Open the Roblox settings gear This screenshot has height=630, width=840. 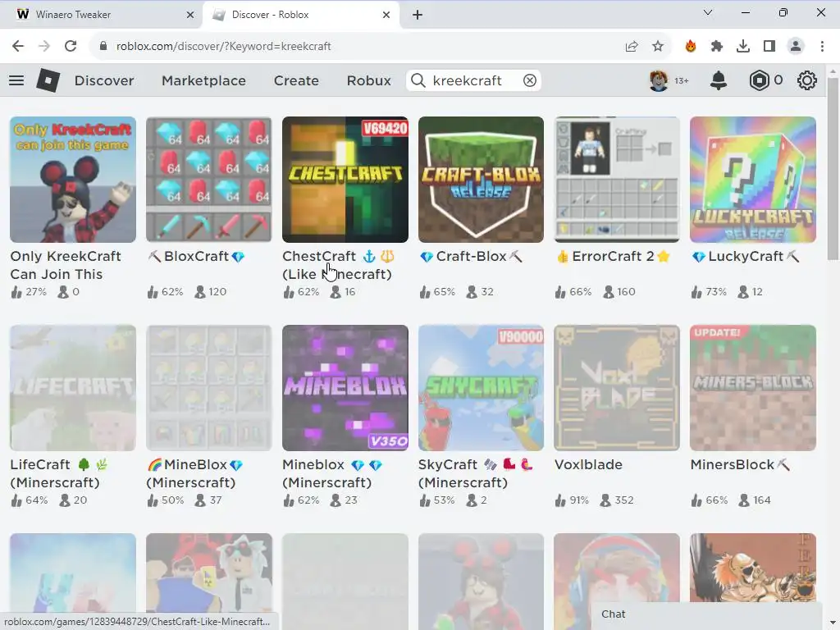[x=807, y=80]
